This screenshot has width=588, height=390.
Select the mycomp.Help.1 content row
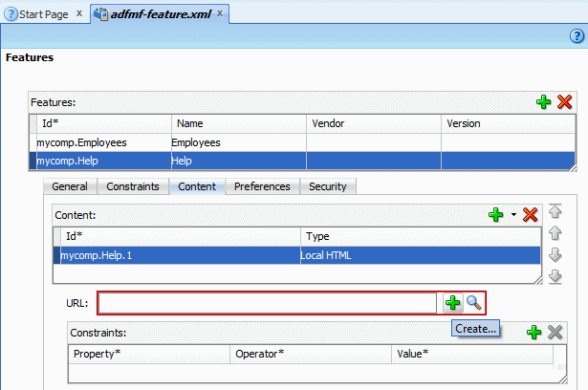point(297,255)
